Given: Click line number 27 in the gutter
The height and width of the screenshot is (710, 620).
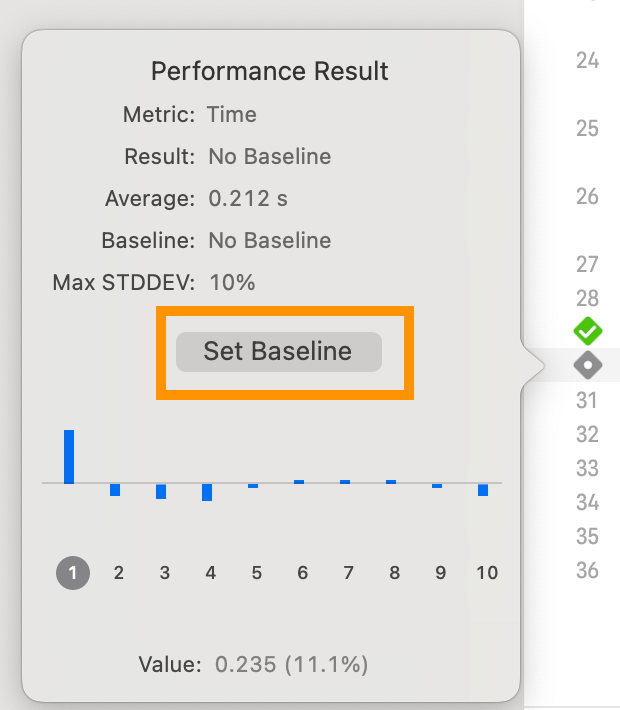Looking at the screenshot, I should 587,264.
